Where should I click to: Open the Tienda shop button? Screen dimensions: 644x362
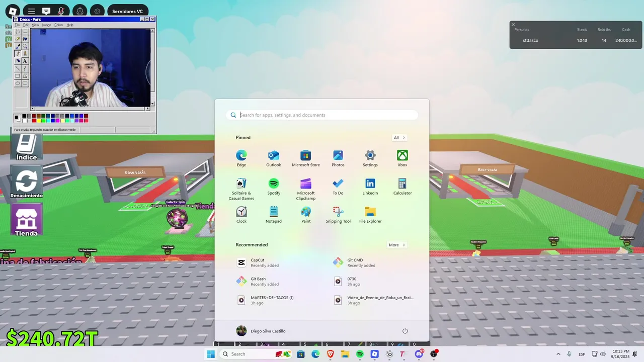pyautogui.click(x=26, y=220)
